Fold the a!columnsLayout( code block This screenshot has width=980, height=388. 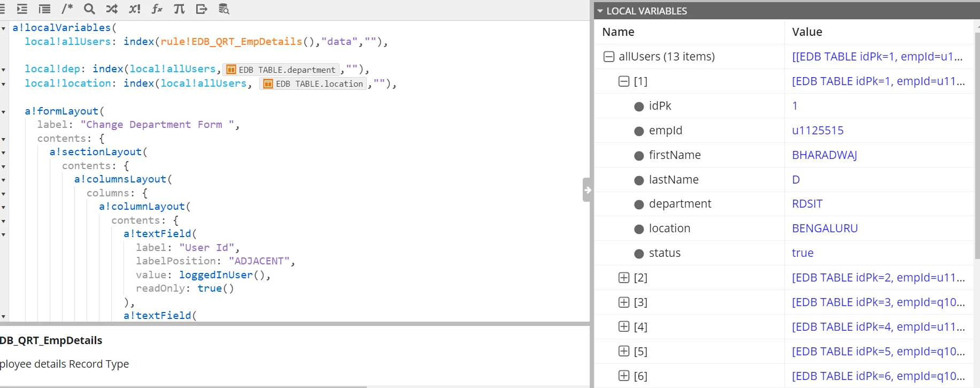pos(4,180)
